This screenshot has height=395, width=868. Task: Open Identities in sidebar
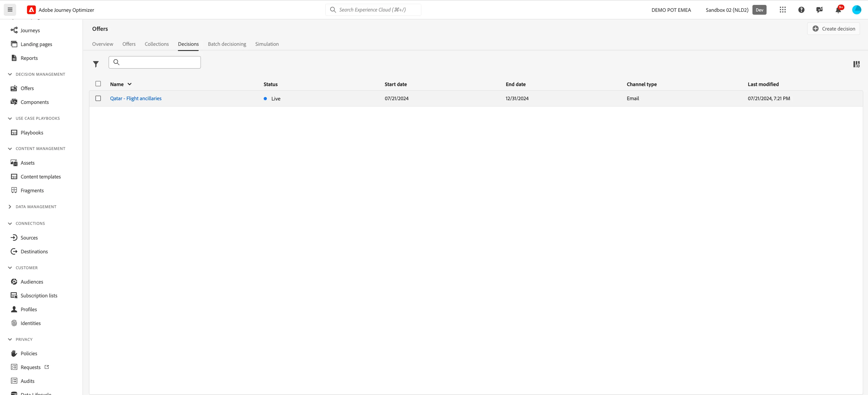30,323
